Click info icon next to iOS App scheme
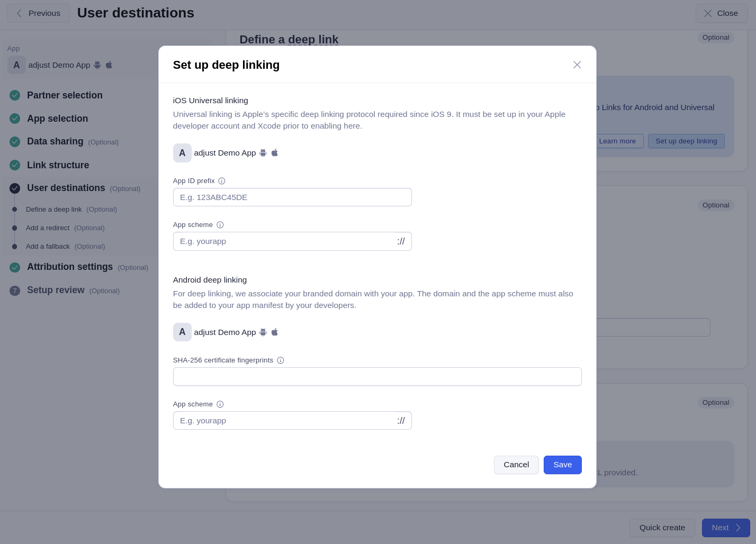This screenshot has width=756, height=544. pyautogui.click(x=220, y=225)
